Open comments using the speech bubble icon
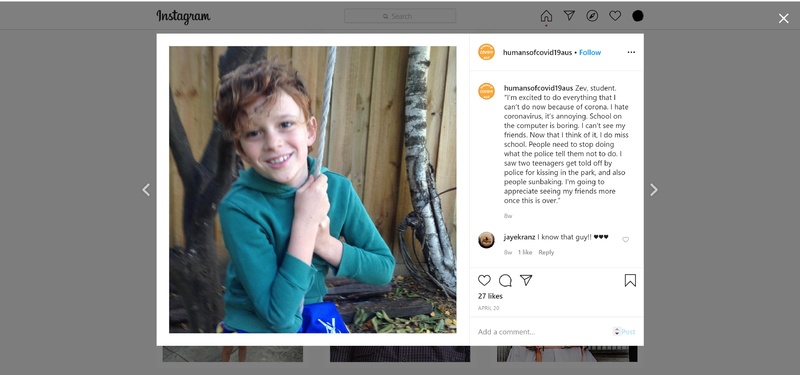 coord(505,280)
